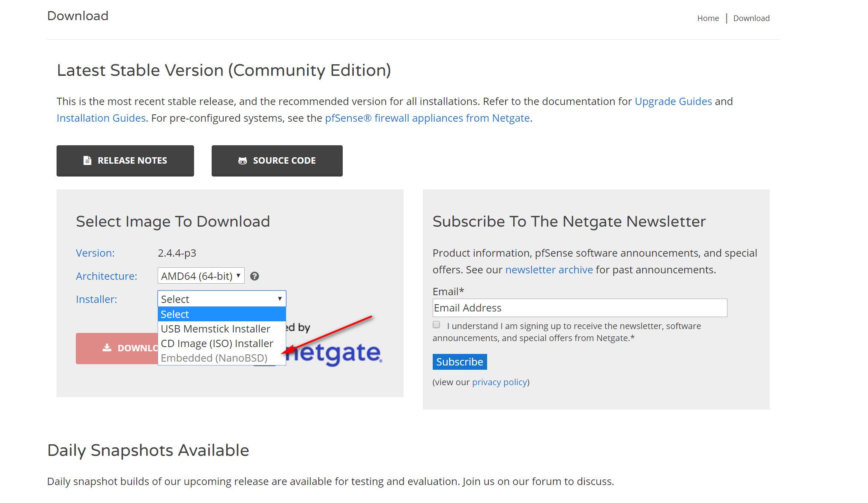Open pfSense firewall appliances from Netgate link
Screen dimensions: 868x503
(427, 118)
